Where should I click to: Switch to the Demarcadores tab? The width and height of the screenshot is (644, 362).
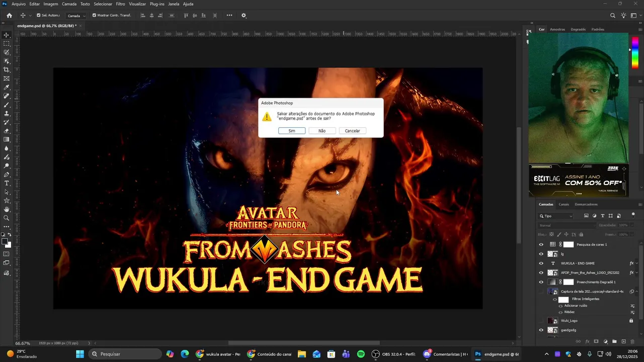click(x=586, y=204)
